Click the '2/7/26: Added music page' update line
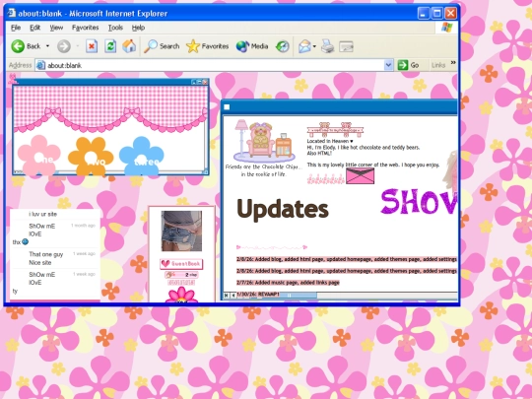This screenshot has height=399, width=532. pos(288,283)
